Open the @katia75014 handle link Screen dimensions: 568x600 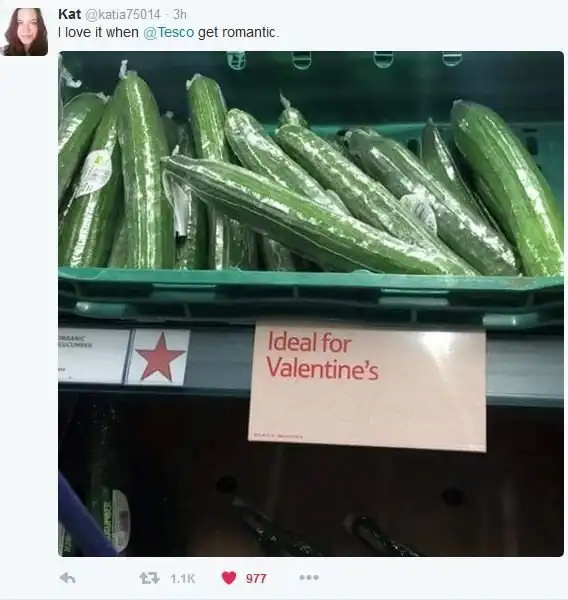tap(122, 15)
